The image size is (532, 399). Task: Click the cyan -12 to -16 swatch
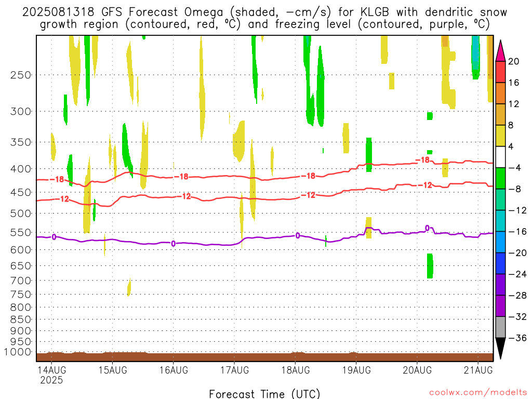[500, 221]
